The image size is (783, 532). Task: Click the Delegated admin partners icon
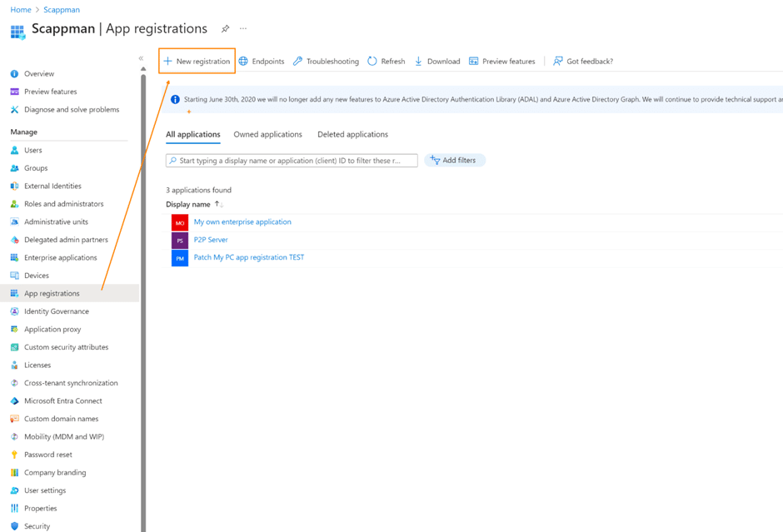coord(14,240)
